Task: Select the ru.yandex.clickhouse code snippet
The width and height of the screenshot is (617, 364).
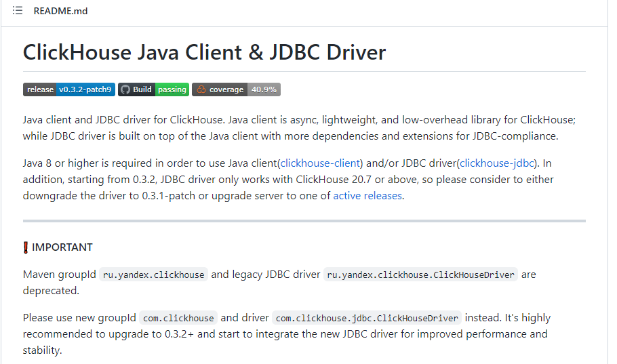Action: [153, 275]
